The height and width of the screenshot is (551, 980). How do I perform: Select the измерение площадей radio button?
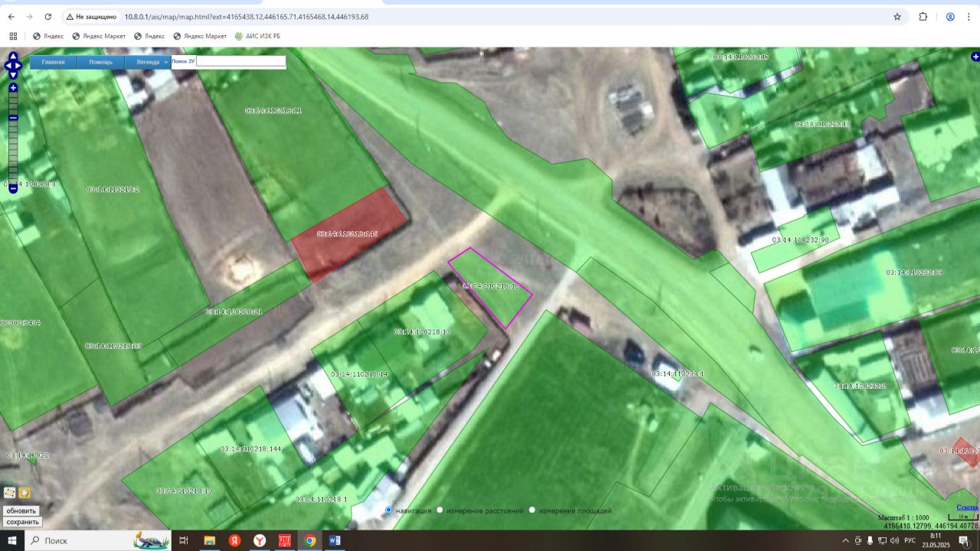(x=532, y=510)
